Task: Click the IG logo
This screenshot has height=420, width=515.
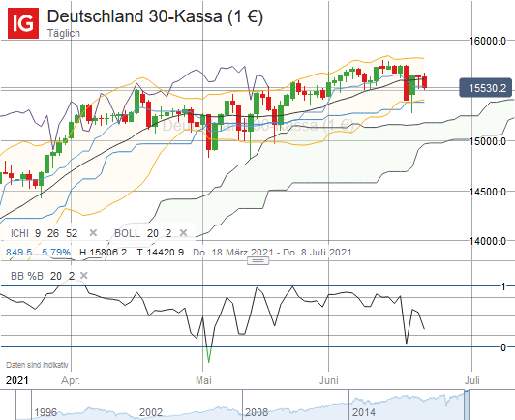Action: point(23,23)
